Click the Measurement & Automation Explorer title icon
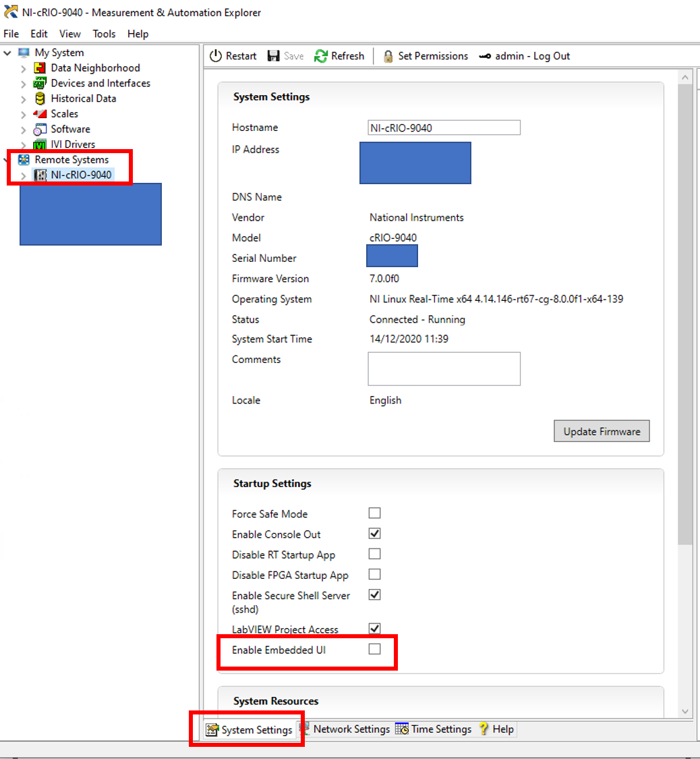The image size is (700, 759). tap(10, 11)
